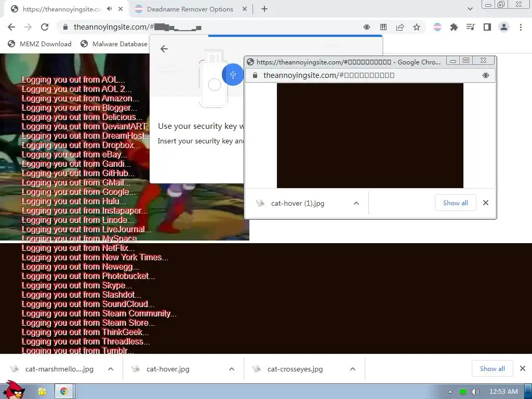Toggle the side panel icon
532x399 pixels.
click(x=487, y=27)
